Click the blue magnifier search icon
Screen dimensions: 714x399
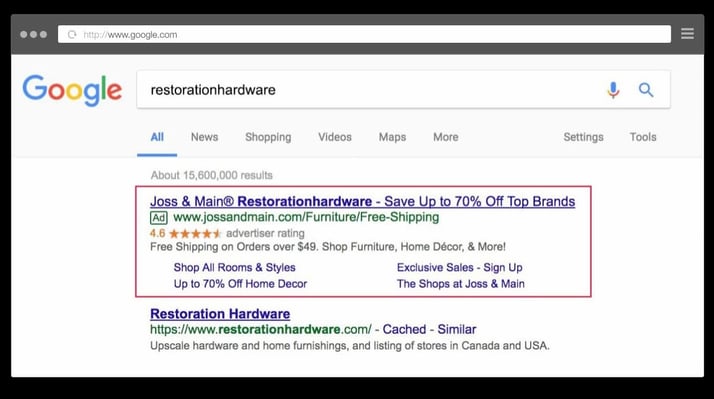click(x=646, y=90)
